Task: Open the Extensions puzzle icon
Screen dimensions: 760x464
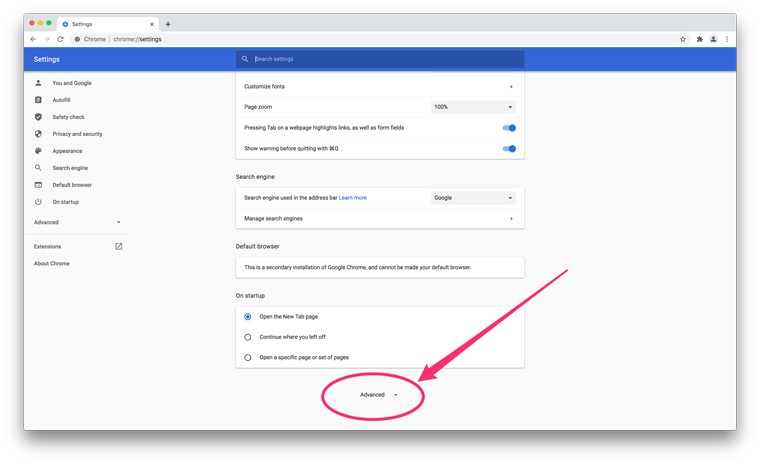Action: coord(699,39)
